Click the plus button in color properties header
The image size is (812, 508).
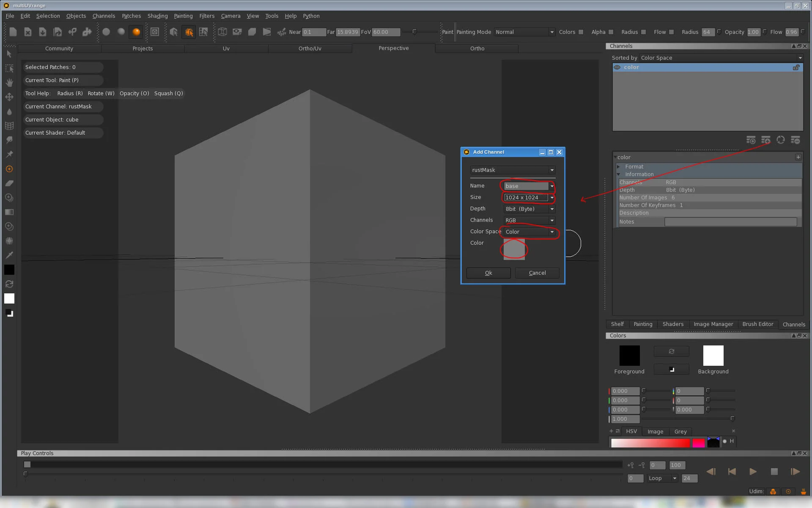click(798, 157)
